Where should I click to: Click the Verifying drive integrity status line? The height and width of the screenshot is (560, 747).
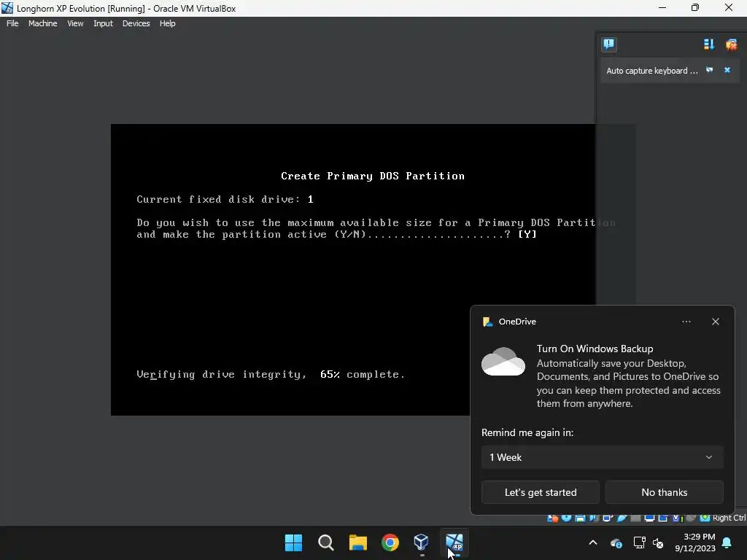pyautogui.click(x=271, y=374)
